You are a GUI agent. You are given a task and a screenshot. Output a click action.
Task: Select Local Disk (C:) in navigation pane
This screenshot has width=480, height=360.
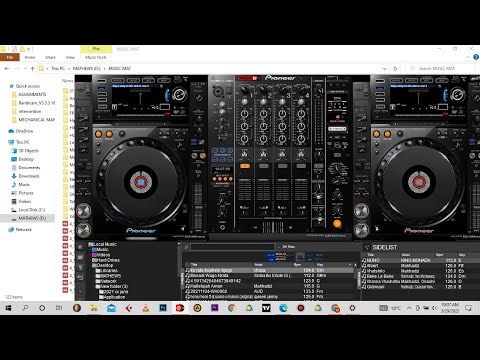coord(32,210)
